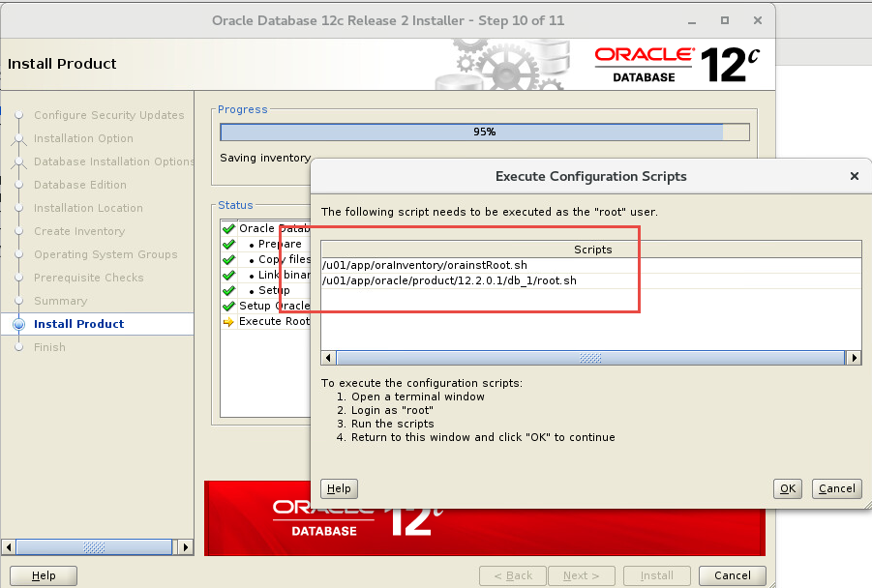872x588 pixels.
Task: Click the installer's main Help button
Action: (x=44, y=575)
